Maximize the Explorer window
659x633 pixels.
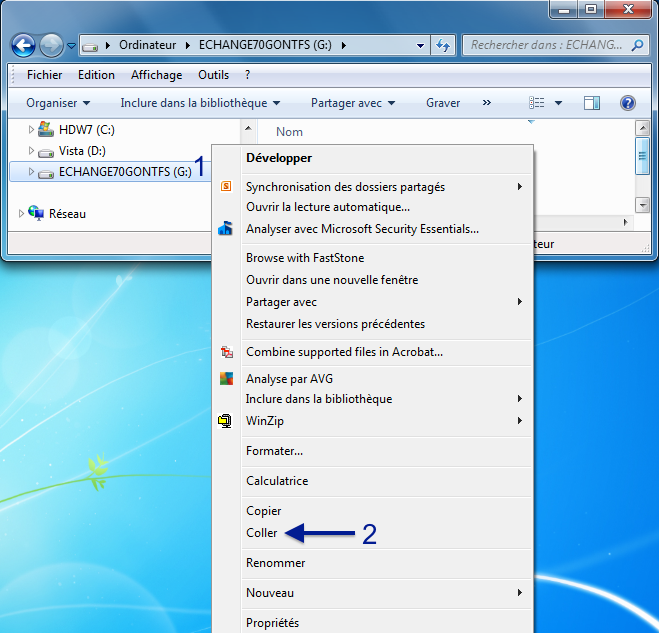click(x=591, y=9)
